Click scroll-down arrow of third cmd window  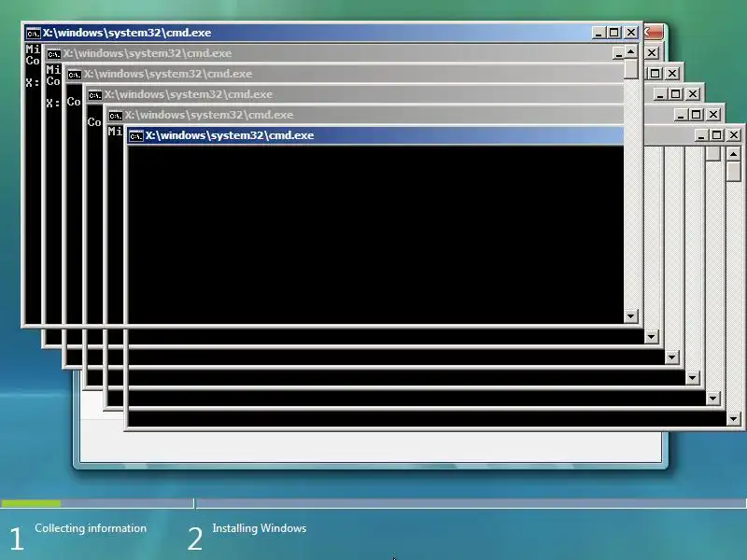[671, 357]
